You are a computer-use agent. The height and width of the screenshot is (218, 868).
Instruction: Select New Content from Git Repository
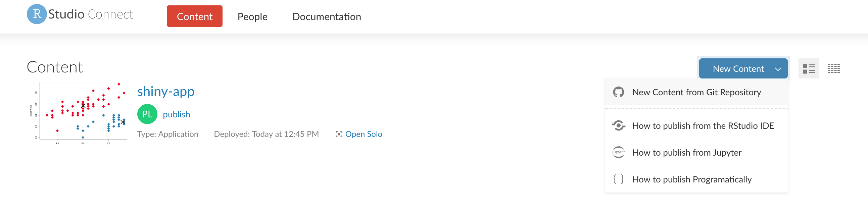tap(696, 92)
